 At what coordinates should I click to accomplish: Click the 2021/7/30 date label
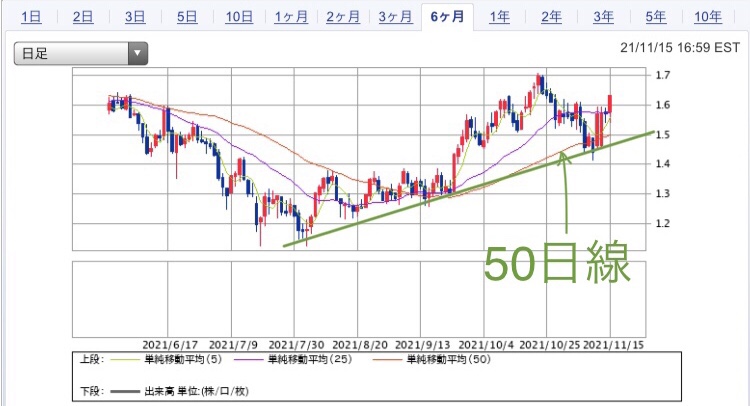click(296, 345)
